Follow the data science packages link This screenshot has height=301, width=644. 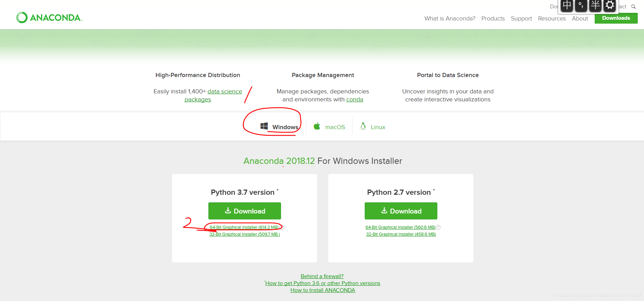pyautogui.click(x=225, y=91)
